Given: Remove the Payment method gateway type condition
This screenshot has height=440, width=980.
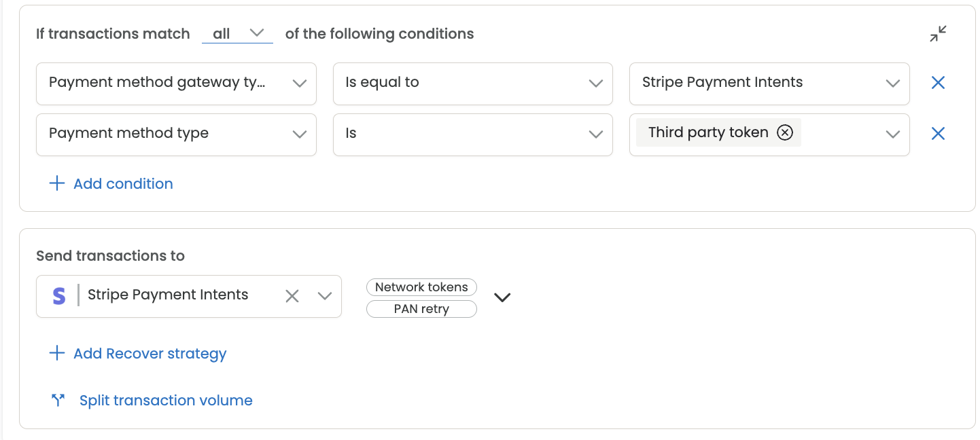Looking at the screenshot, I should pos(938,83).
